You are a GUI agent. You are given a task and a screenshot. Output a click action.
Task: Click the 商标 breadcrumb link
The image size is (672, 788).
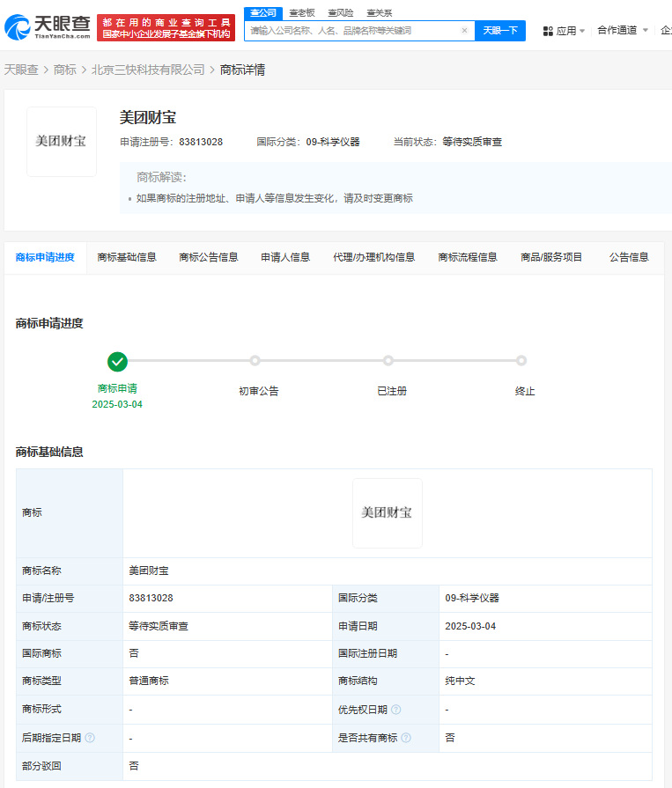coord(65,70)
